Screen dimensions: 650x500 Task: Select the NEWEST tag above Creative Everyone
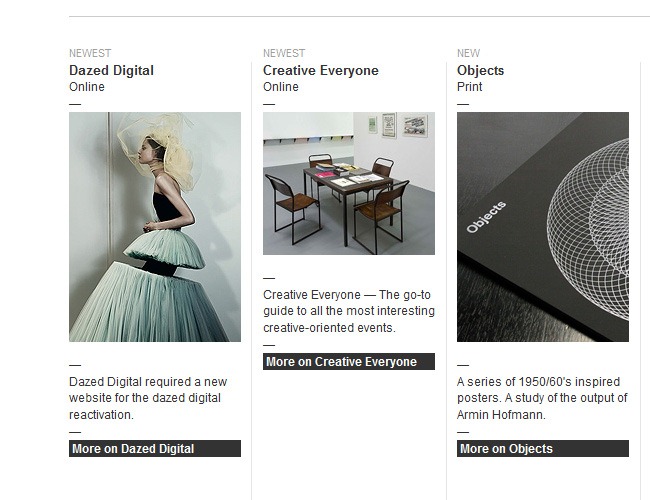click(284, 54)
